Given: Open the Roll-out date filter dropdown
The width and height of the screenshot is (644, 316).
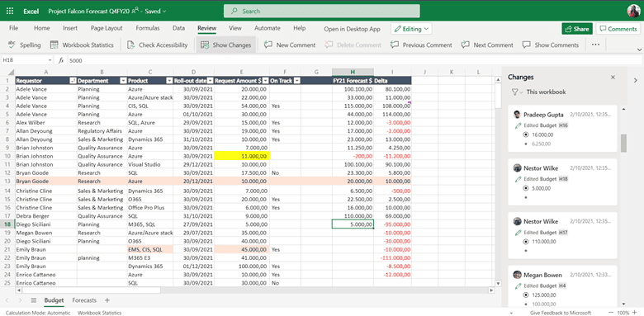Looking at the screenshot, I should [211, 81].
